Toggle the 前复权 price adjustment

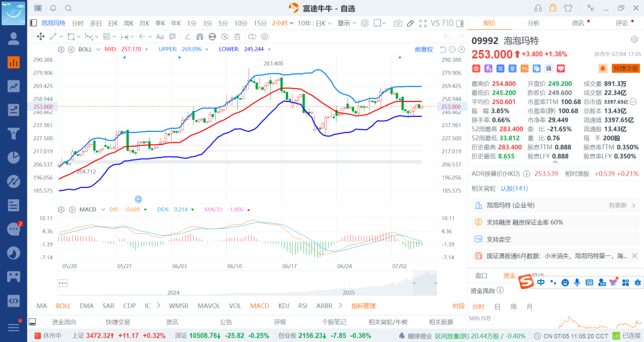coord(424,50)
